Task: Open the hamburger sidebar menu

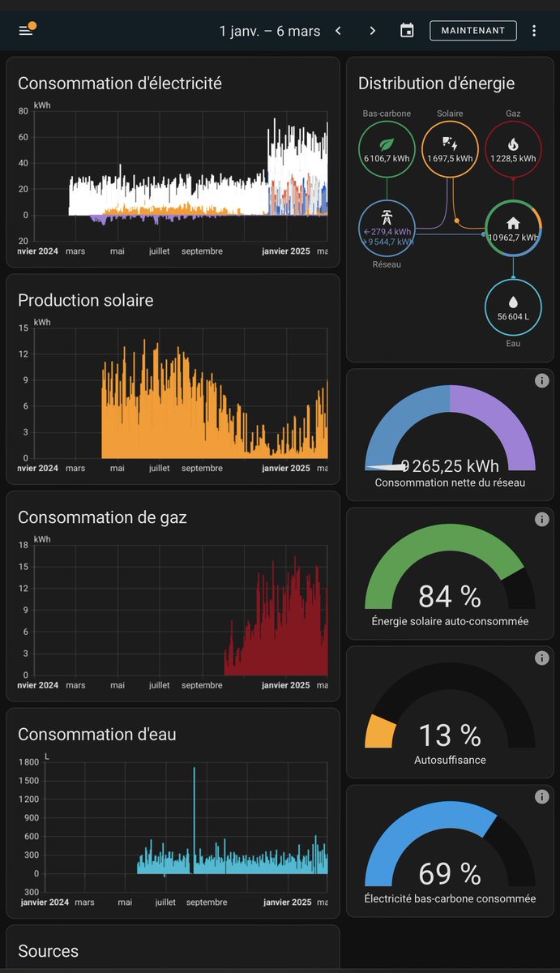Action: coord(26,31)
